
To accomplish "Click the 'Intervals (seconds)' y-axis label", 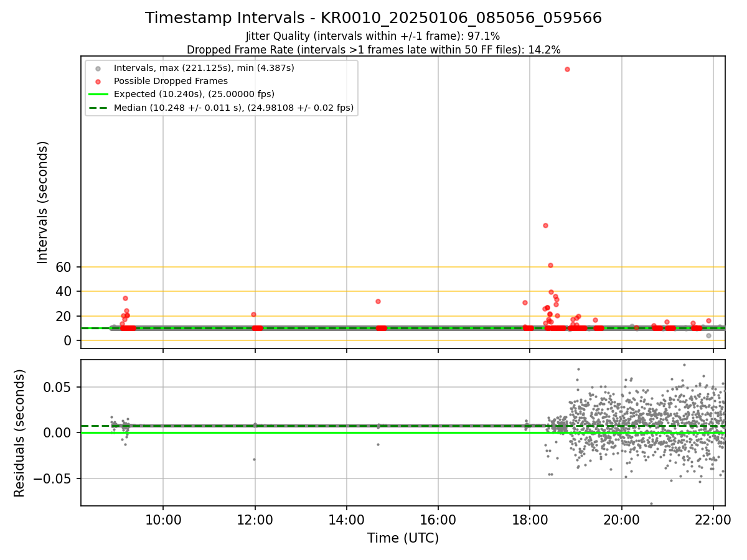I will 42,202.
